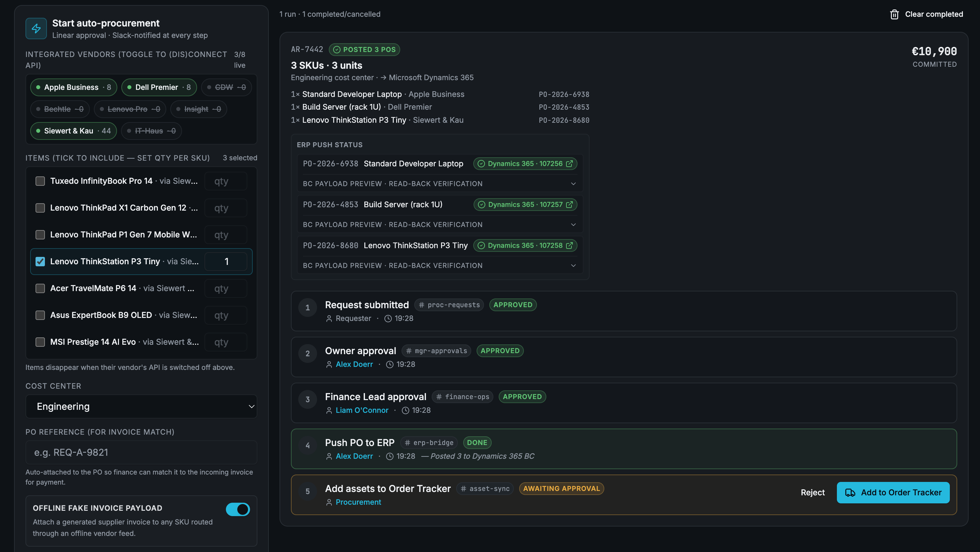Click check icon in Dynamics 365 107256 badge
980x552 pixels.
coord(481,164)
